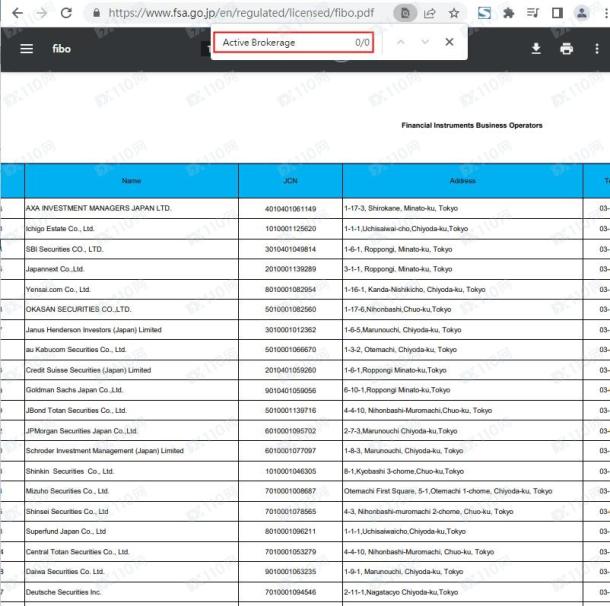The width and height of the screenshot is (610, 606).
Task: Bookmark this page with the star
Action: click(x=454, y=14)
